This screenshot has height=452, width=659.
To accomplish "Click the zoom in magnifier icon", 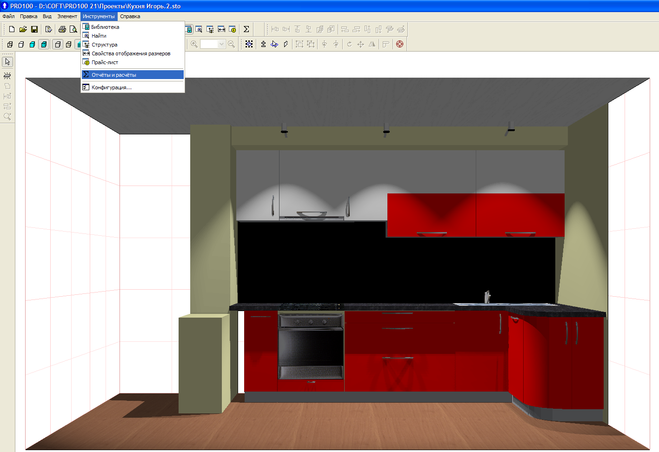I will [194, 44].
